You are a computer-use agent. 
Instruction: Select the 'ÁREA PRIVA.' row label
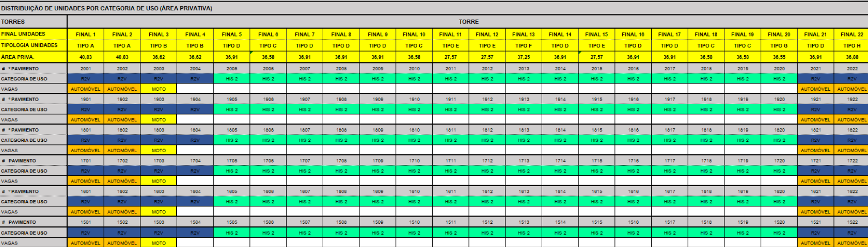pos(33,57)
